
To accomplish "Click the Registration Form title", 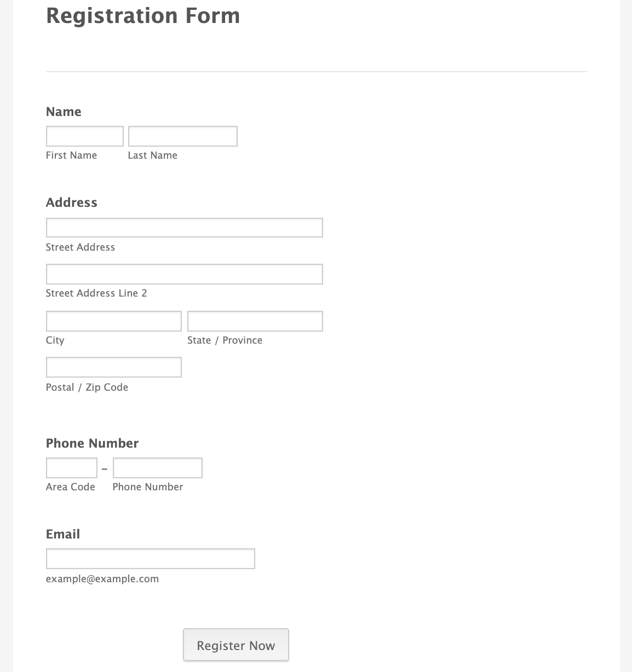I will (x=143, y=16).
